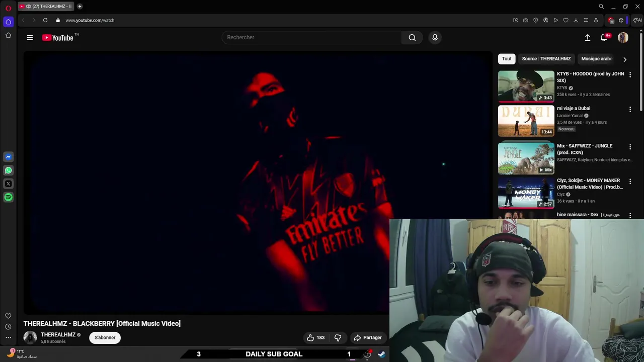This screenshot has width=644, height=362.
Task: Add page to bookmarks heart icon
Action: click(566, 20)
